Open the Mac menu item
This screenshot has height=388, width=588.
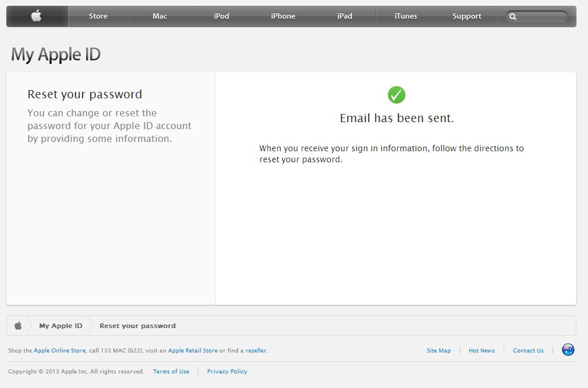click(x=160, y=16)
